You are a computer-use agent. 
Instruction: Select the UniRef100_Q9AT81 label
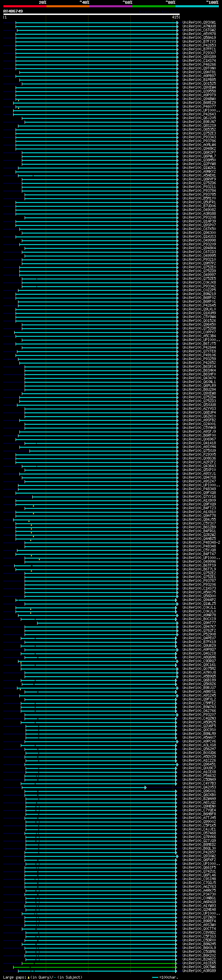(199, 72)
